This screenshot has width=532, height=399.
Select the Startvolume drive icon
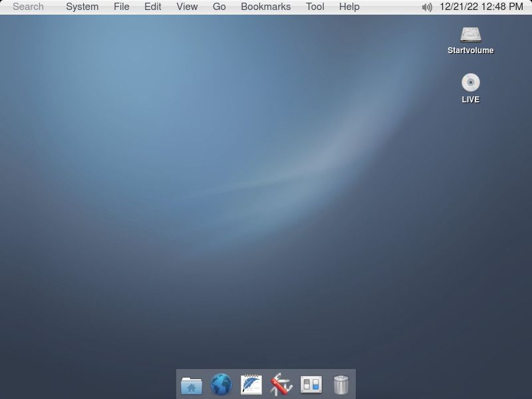click(471, 35)
